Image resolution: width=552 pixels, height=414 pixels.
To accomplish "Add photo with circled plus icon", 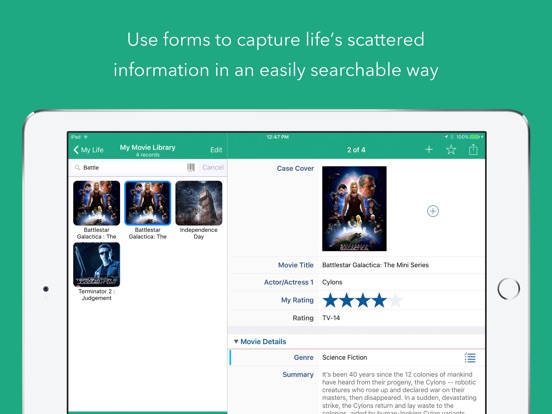I will click(x=433, y=211).
